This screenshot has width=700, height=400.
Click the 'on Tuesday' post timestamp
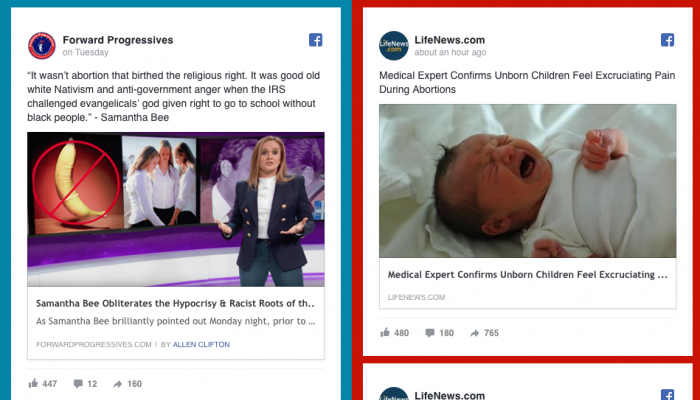point(85,52)
